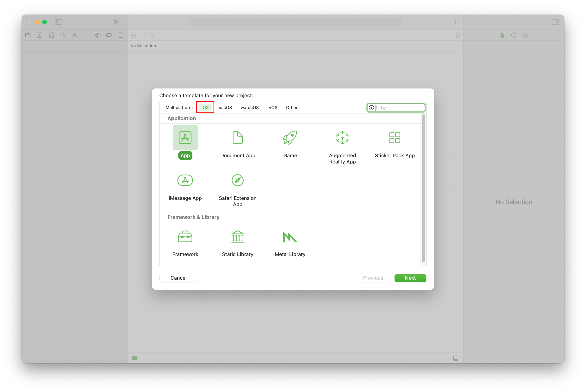586x392 pixels.
Task: Click the Previous button
Action: point(372,278)
